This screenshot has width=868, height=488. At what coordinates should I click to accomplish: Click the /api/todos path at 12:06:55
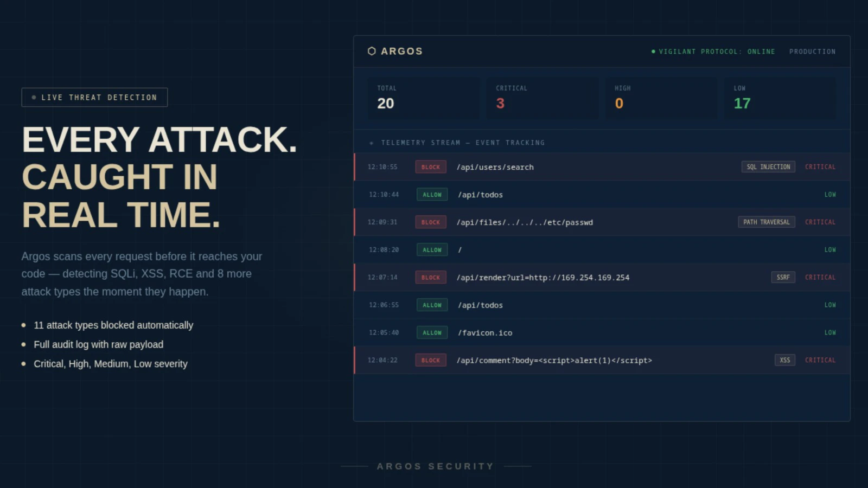point(481,305)
